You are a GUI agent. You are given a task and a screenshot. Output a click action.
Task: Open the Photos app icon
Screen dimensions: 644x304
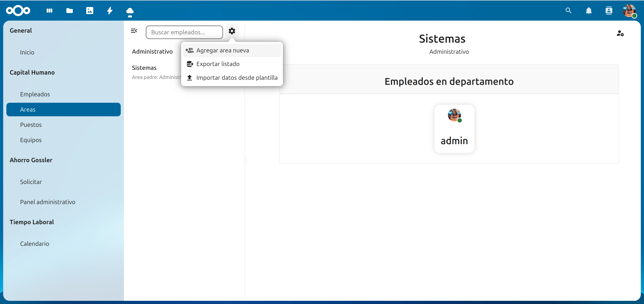(90, 11)
